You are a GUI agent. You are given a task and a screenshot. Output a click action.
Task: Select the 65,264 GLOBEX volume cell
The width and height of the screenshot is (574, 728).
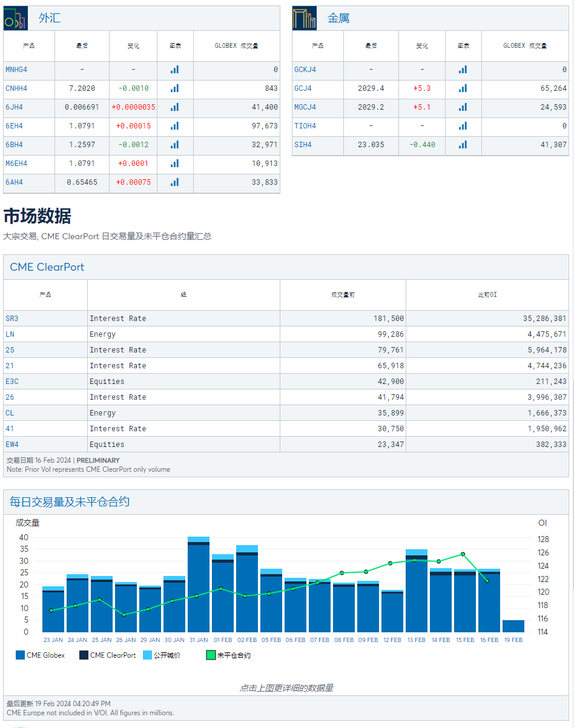552,88
